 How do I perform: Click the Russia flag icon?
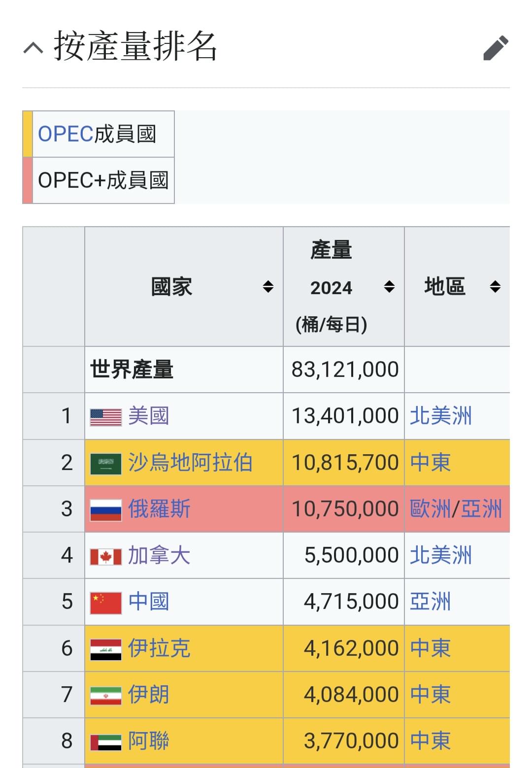point(106,510)
